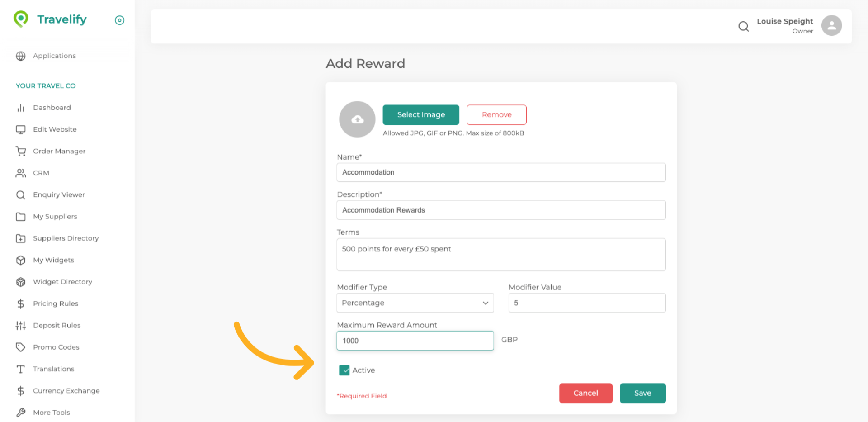The height and width of the screenshot is (422, 868).
Task: Click the cloud upload image placeholder
Action: click(x=357, y=119)
